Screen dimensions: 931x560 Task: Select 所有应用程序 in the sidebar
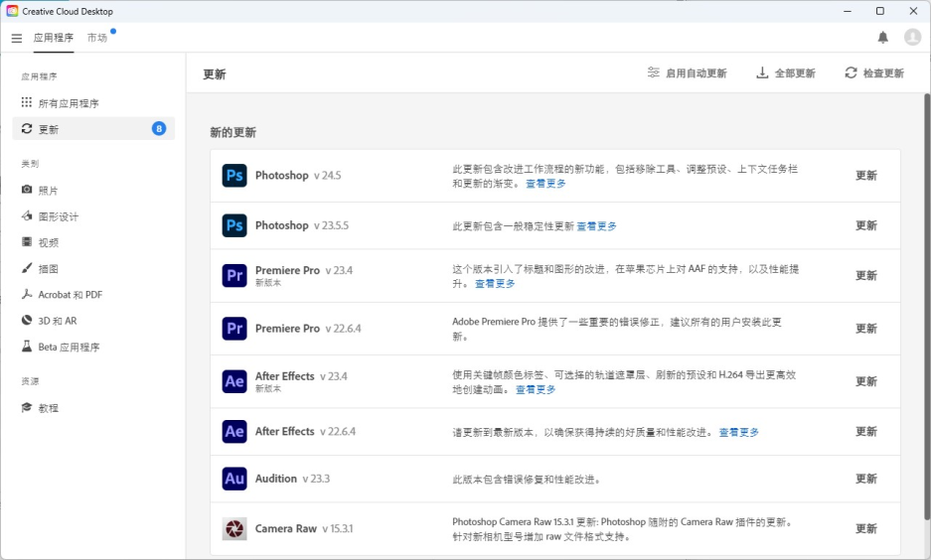click(x=68, y=103)
